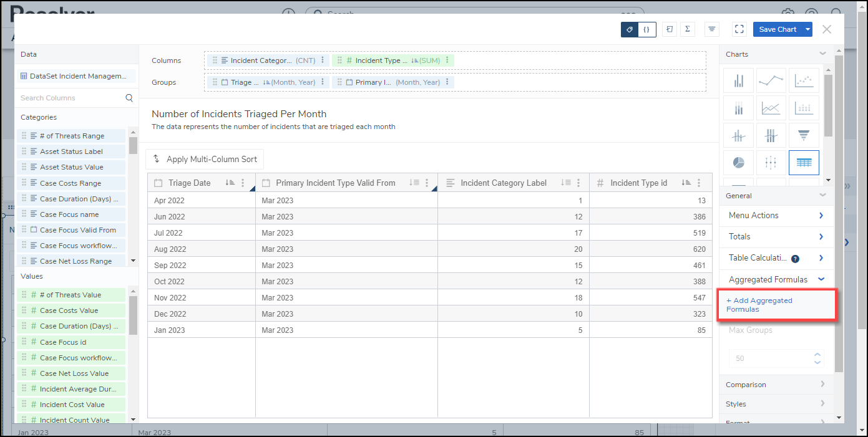Screen dimensions: 868x437
Task: Select the pie chart type
Action: point(739,163)
